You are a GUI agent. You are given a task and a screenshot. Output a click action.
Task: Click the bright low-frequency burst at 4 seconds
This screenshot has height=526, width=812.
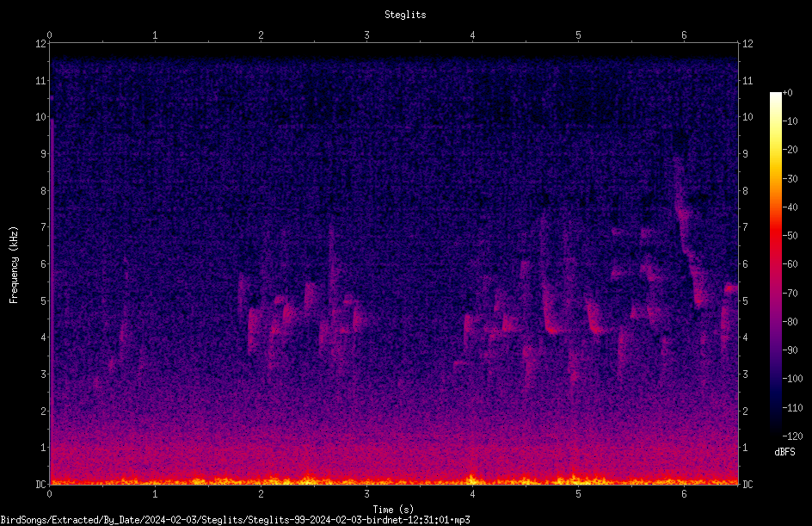[x=471, y=479]
